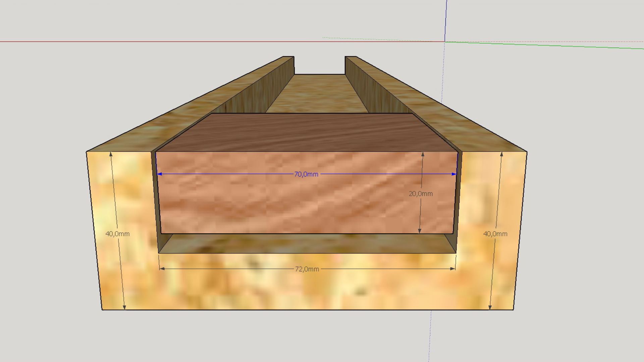
Task: Select the left 40,0mm dimension label
Action: click(117, 234)
